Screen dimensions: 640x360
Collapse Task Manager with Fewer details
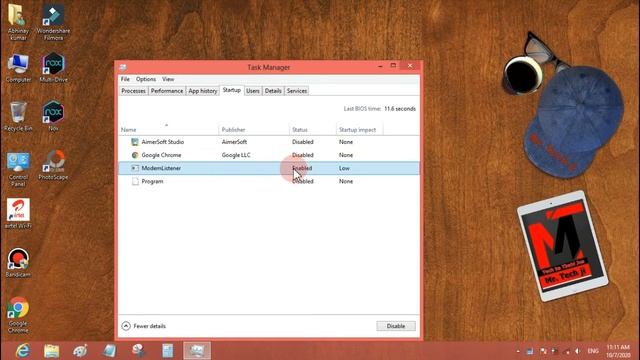[144, 326]
